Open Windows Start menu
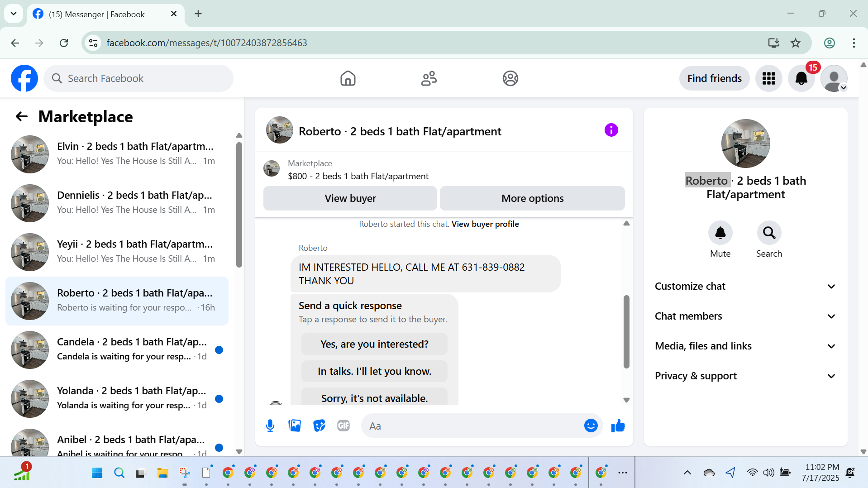Image resolution: width=868 pixels, height=488 pixels. coord(97,473)
